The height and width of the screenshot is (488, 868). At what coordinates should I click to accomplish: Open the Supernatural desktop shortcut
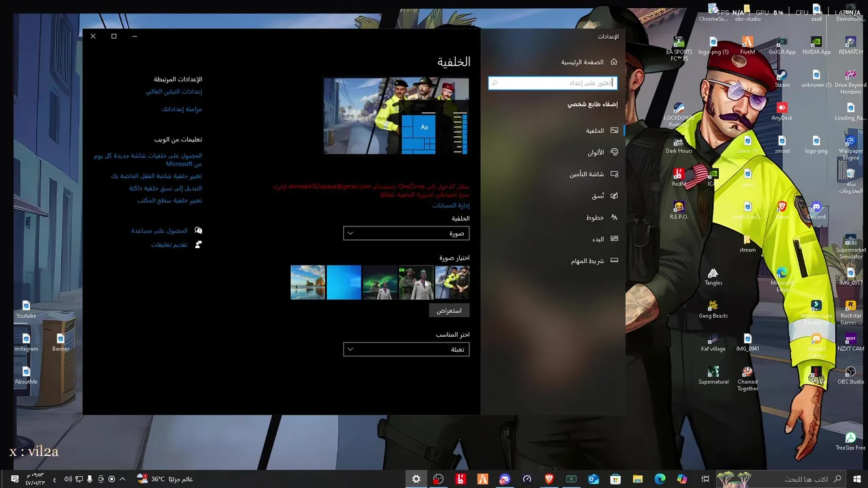(713, 375)
